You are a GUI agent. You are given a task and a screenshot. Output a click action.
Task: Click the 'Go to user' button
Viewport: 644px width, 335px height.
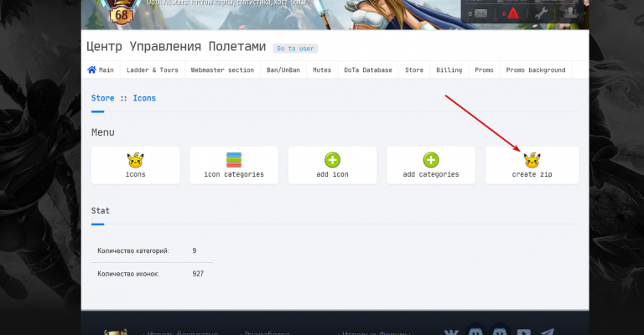(x=295, y=49)
